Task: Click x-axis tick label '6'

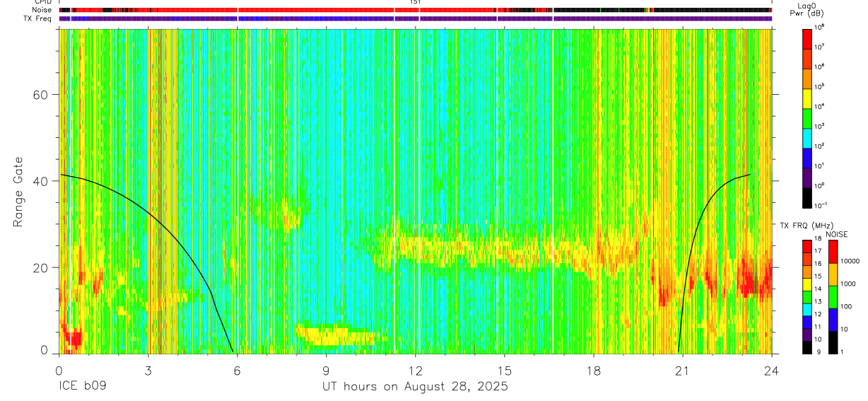Action: click(x=237, y=370)
